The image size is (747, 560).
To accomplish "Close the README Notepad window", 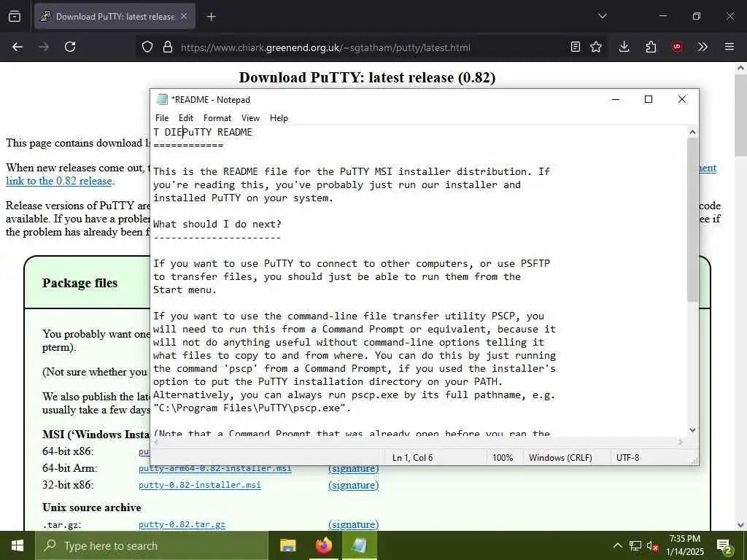I will [682, 99].
